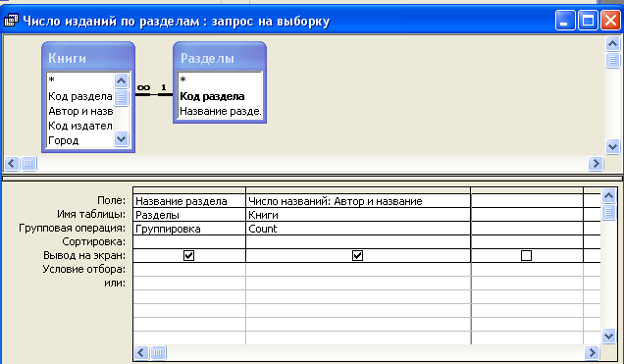Click the query window icon in title bar
This screenshot has width=624, height=364.
coord(11,21)
